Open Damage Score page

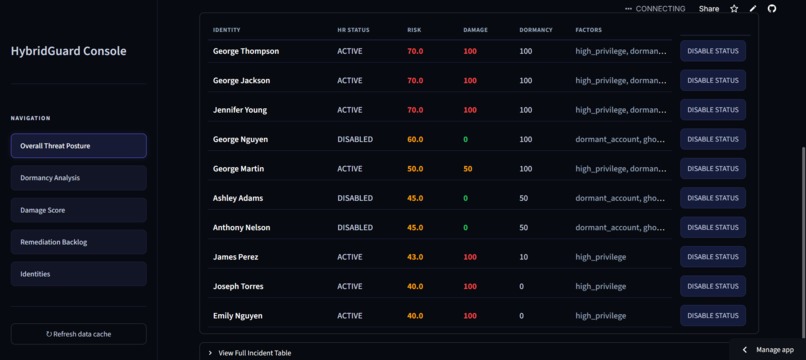[79, 210]
